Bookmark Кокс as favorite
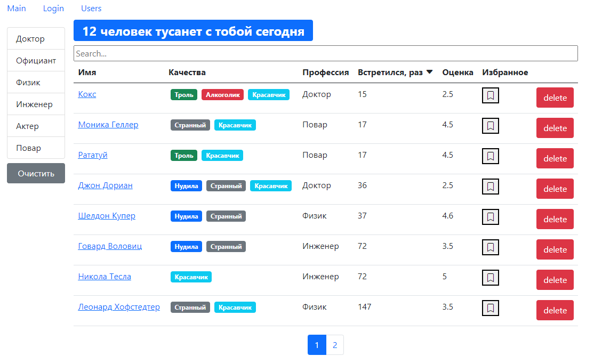Screen dimensions: 602x364 [490, 95]
